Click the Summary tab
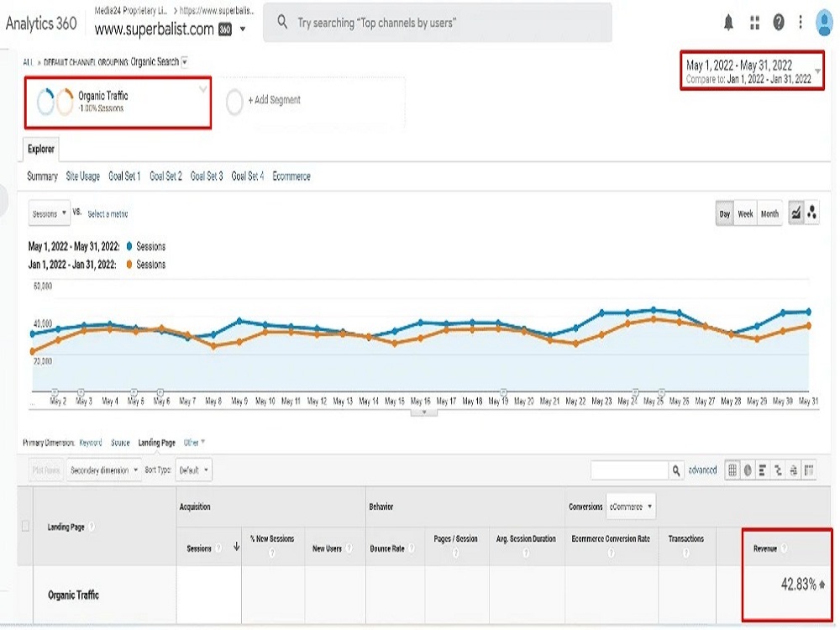This screenshot has width=840, height=630. (x=42, y=176)
